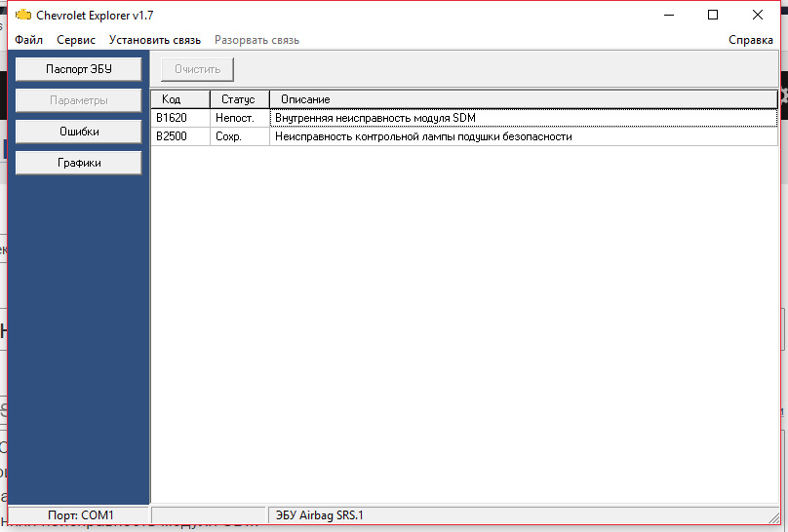This screenshot has width=788, height=532.
Task: Click the Порт: COM1 status bar entry
Action: click(80, 515)
